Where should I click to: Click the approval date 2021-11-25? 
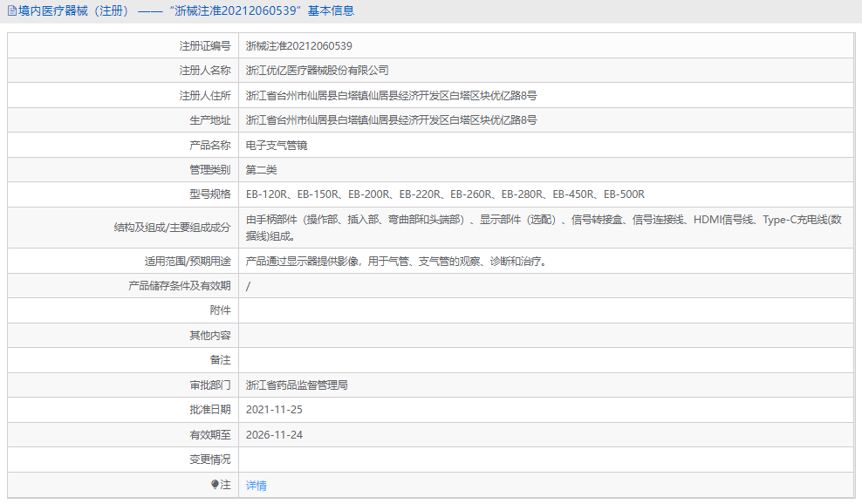coord(274,409)
